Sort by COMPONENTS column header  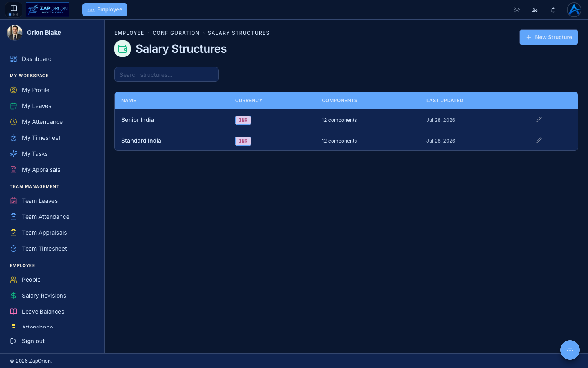click(340, 101)
